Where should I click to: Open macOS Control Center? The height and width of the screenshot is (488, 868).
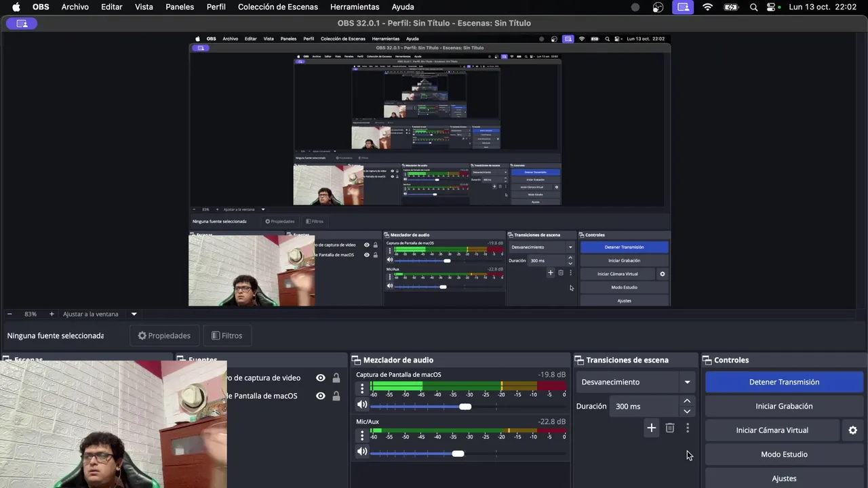pyautogui.click(x=771, y=7)
